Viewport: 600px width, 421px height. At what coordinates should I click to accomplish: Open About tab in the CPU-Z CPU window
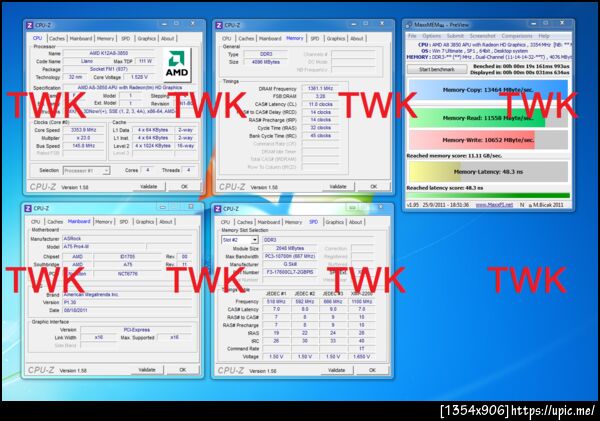click(x=167, y=38)
